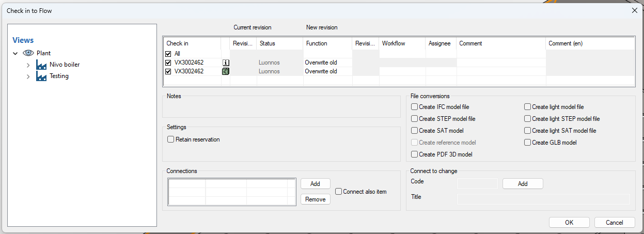
Task: Enable Create GLB model checkbox
Action: 528,143
